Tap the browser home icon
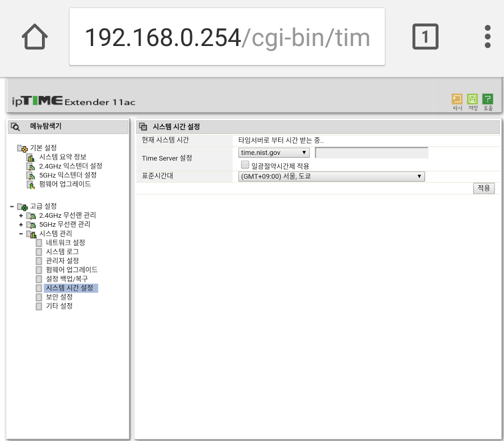Viewport: 504px width, 441px height. tap(34, 36)
